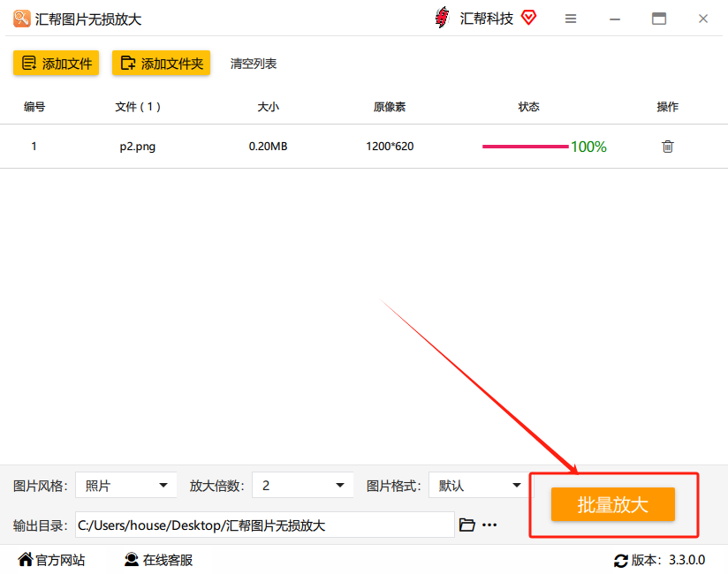Click row number 1 cell
This screenshot has height=574, width=728.
pyautogui.click(x=34, y=147)
